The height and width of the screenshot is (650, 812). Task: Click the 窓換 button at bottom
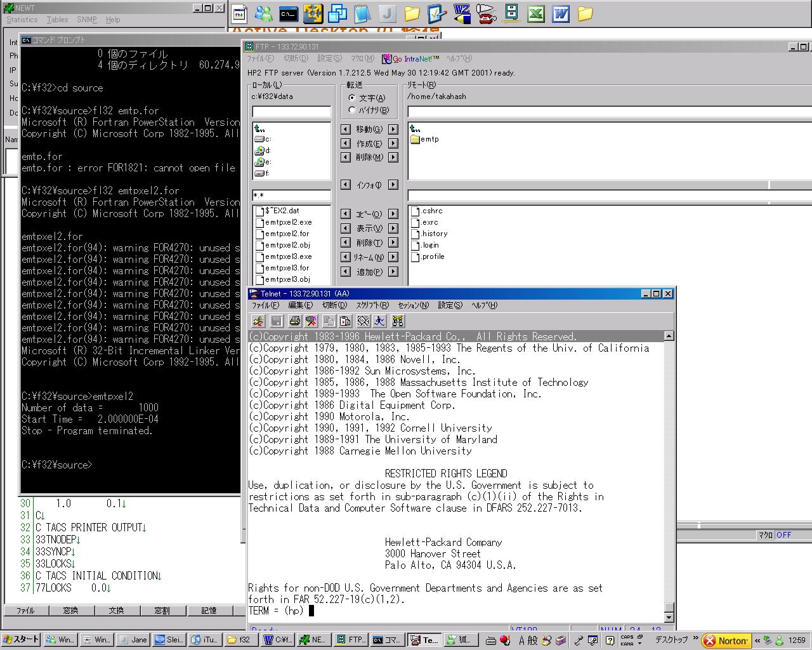click(70, 611)
